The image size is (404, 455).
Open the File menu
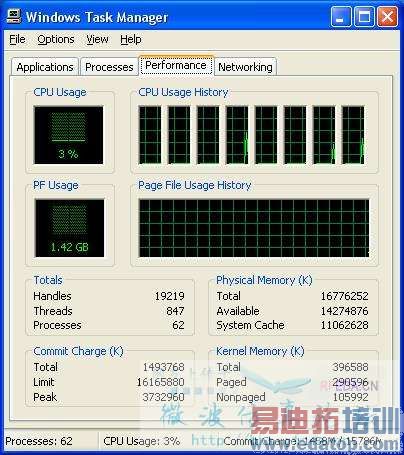point(17,39)
